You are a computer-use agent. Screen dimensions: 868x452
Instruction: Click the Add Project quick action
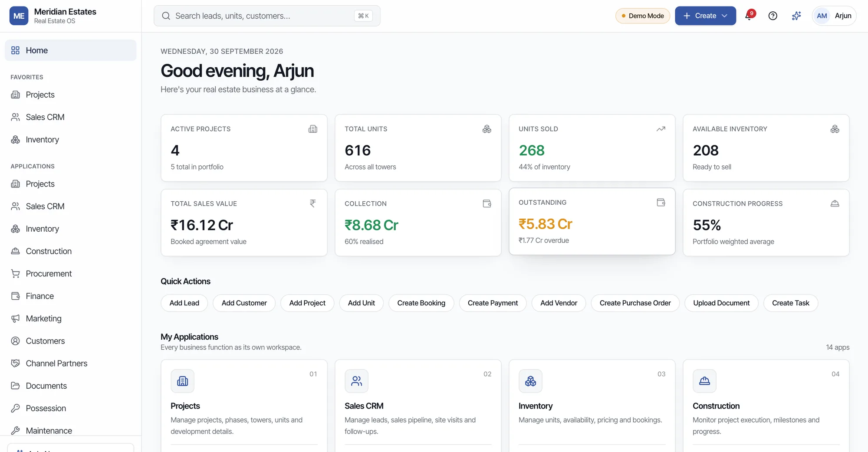pos(307,303)
